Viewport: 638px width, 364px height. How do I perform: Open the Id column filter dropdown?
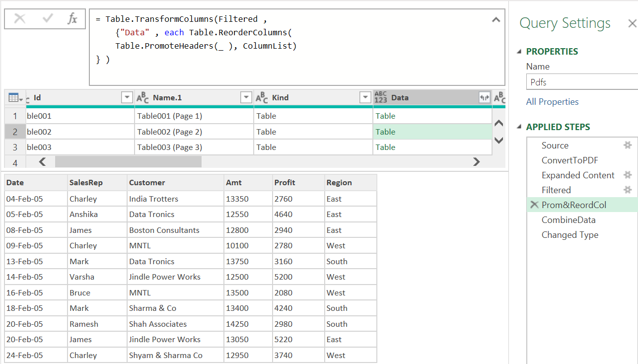coord(127,98)
